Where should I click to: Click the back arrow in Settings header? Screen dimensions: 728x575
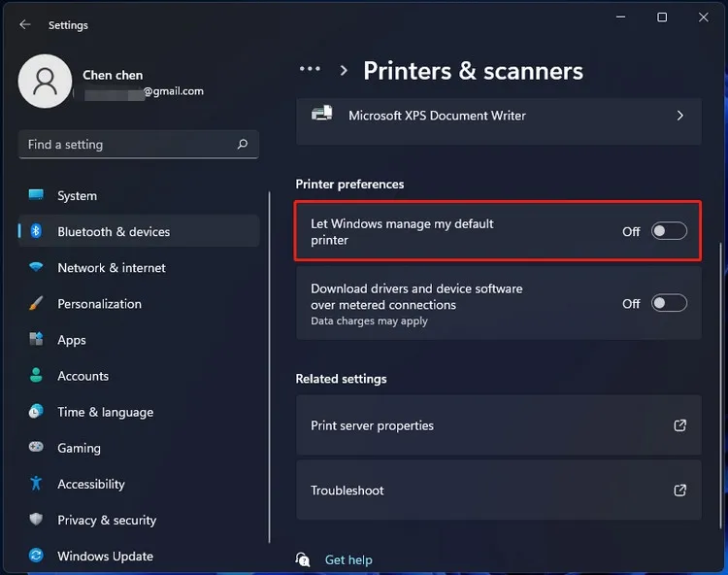[25, 24]
